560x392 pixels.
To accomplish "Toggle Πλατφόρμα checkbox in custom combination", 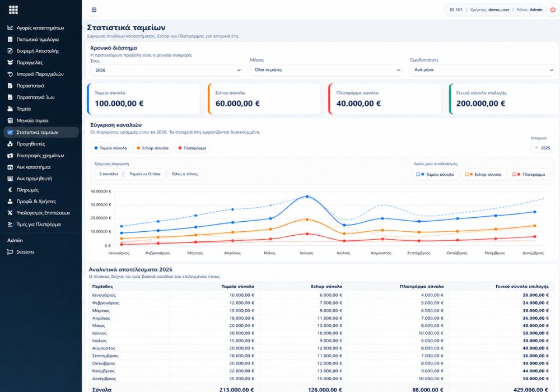I will 514,174.
